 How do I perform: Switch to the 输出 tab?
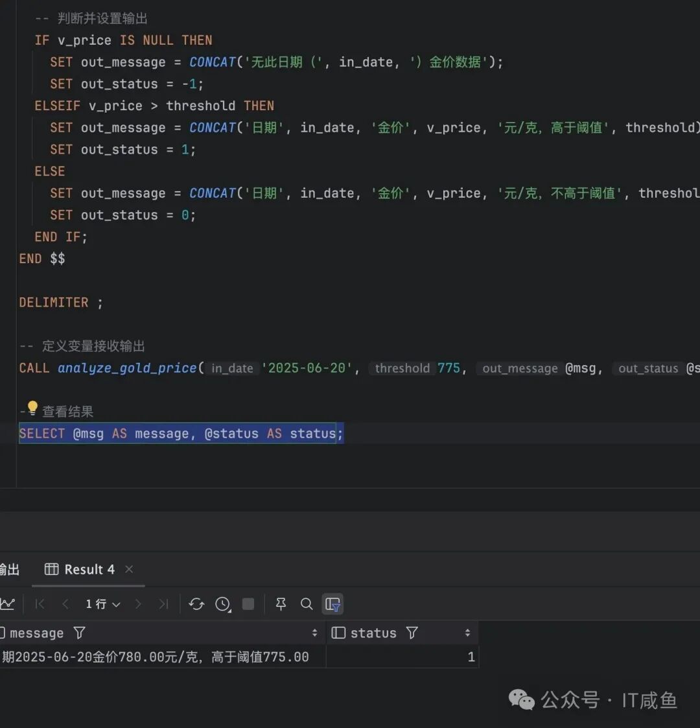[9, 569]
